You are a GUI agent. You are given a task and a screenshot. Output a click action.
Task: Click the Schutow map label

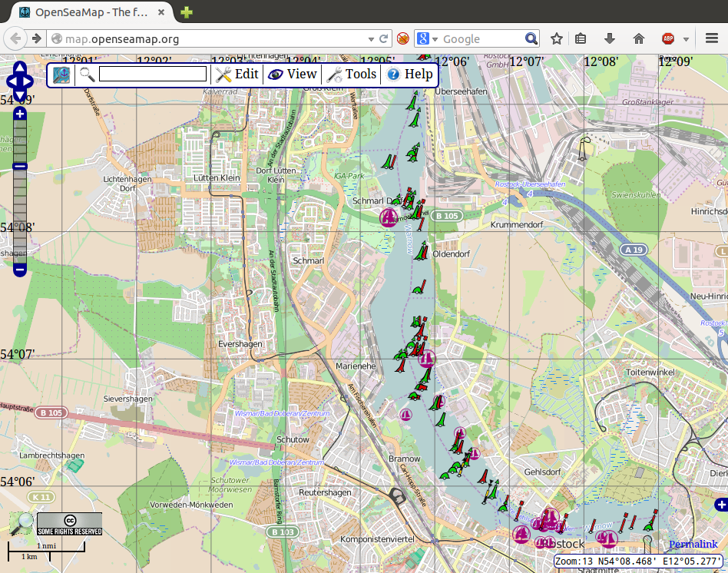point(293,439)
